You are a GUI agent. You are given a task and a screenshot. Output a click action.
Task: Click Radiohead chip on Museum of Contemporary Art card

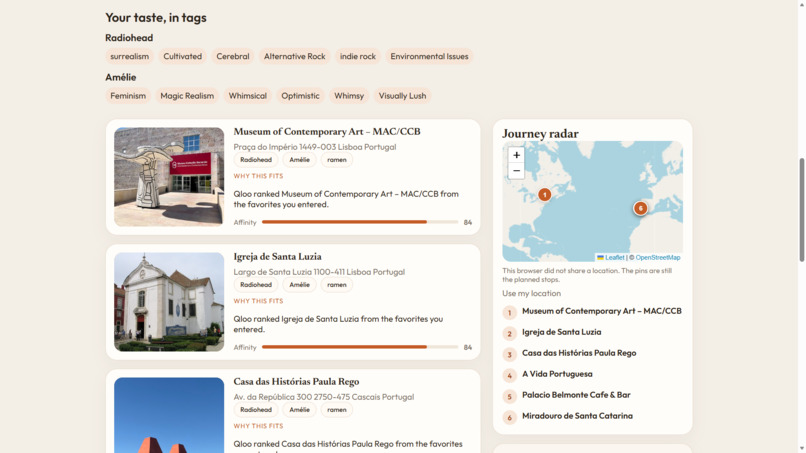(256, 160)
